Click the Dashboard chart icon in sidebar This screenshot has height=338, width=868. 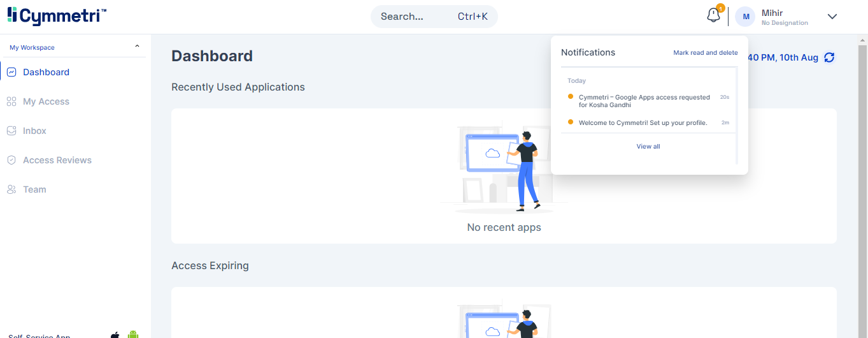point(11,72)
